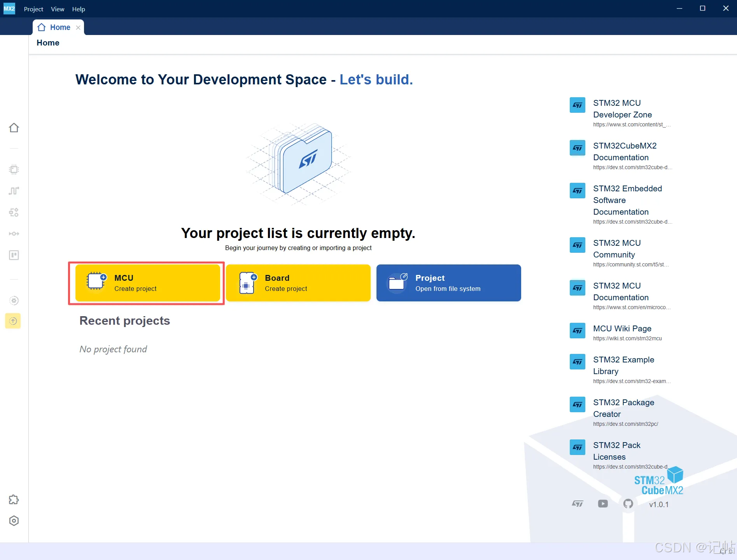Open the STM32 Example Library link
The width and height of the screenshot is (737, 560).
[x=623, y=366]
